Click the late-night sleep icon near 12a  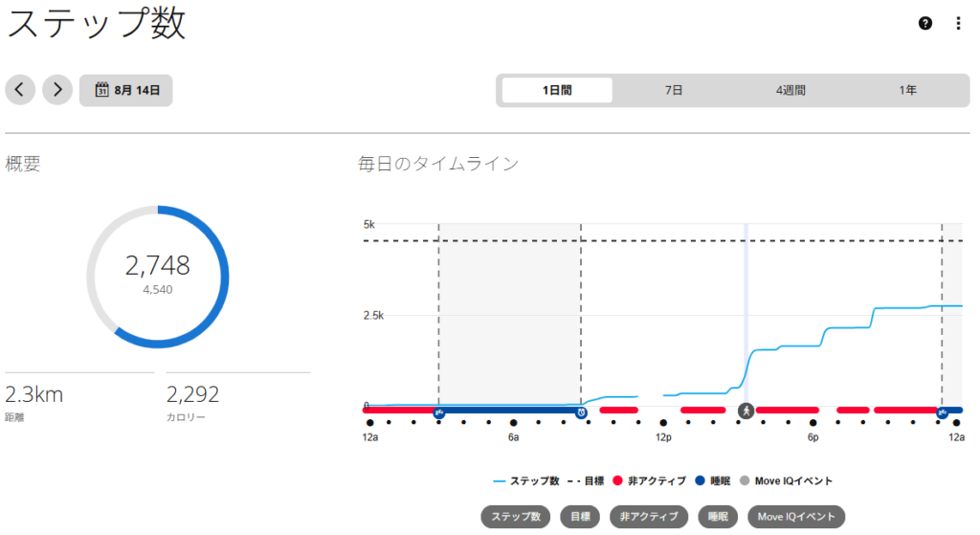tap(942, 412)
